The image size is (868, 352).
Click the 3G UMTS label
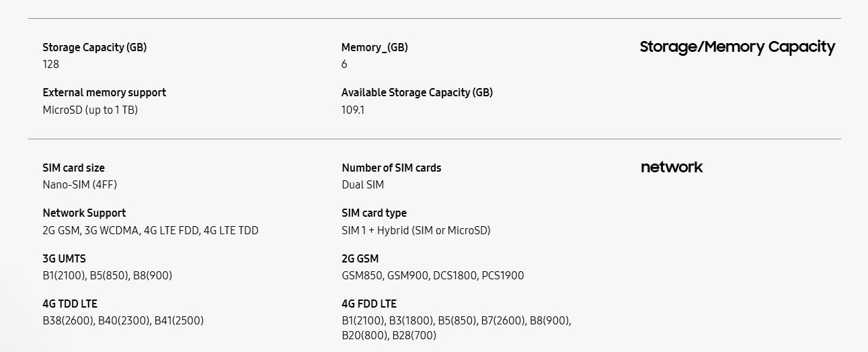[x=65, y=258]
